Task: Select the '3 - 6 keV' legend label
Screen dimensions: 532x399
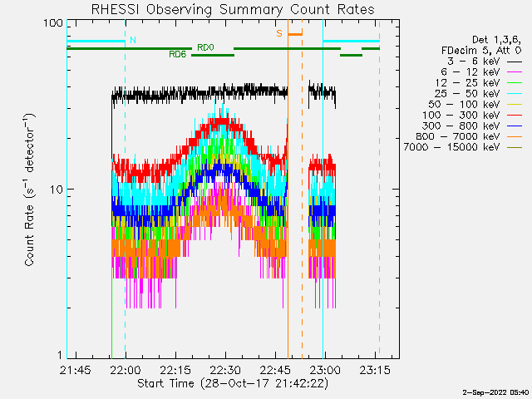Action: coord(474,62)
